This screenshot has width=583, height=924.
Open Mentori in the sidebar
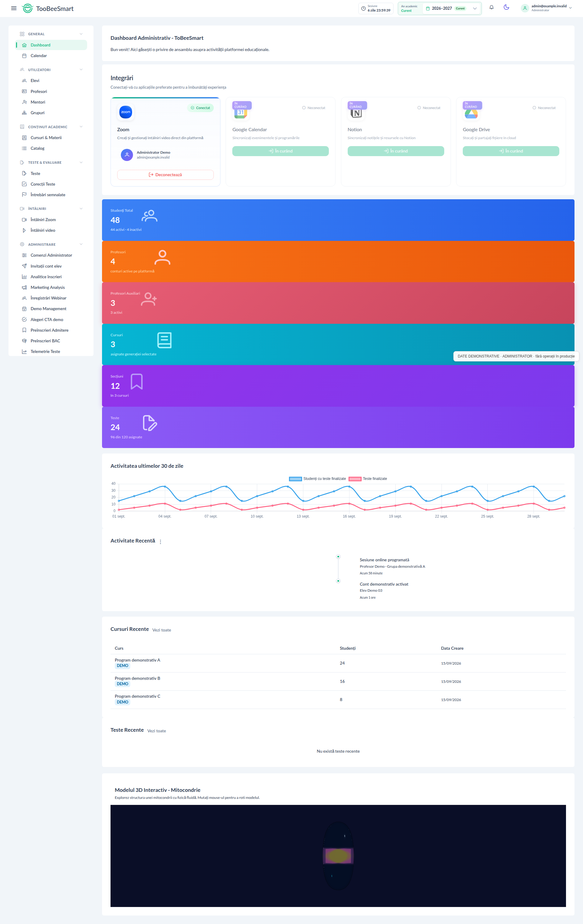51,102
